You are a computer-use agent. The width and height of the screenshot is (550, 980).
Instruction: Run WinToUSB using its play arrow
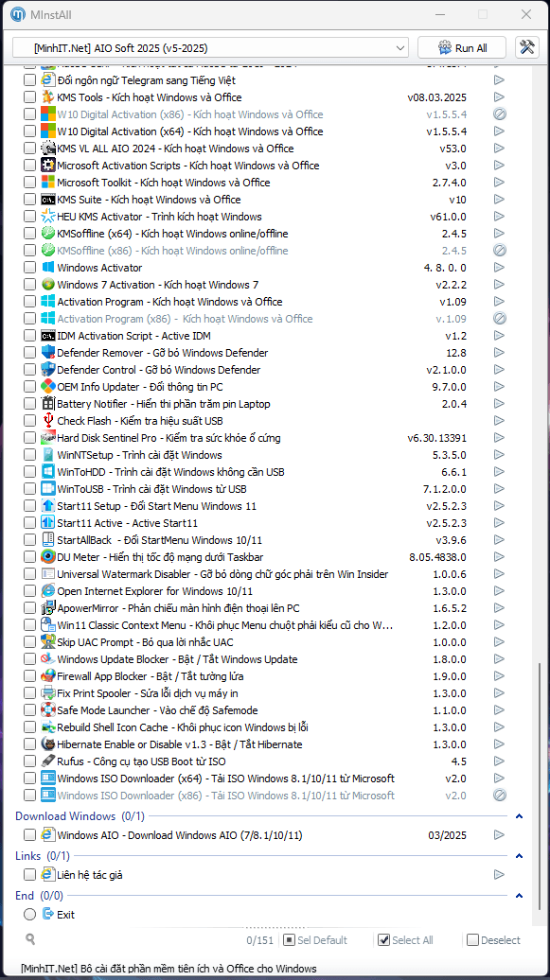click(x=499, y=489)
